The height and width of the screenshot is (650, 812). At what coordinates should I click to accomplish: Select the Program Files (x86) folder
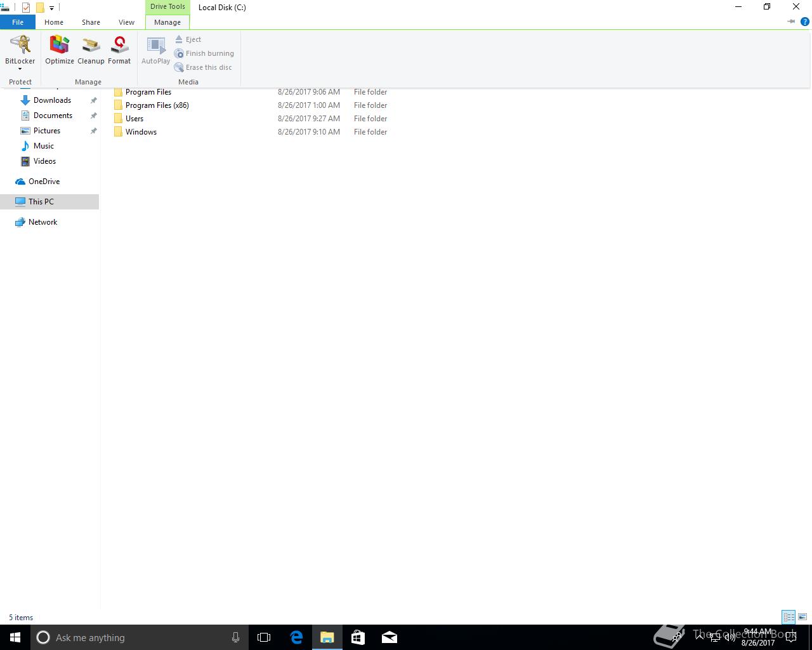pyautogui.click(x=157, y=105)
